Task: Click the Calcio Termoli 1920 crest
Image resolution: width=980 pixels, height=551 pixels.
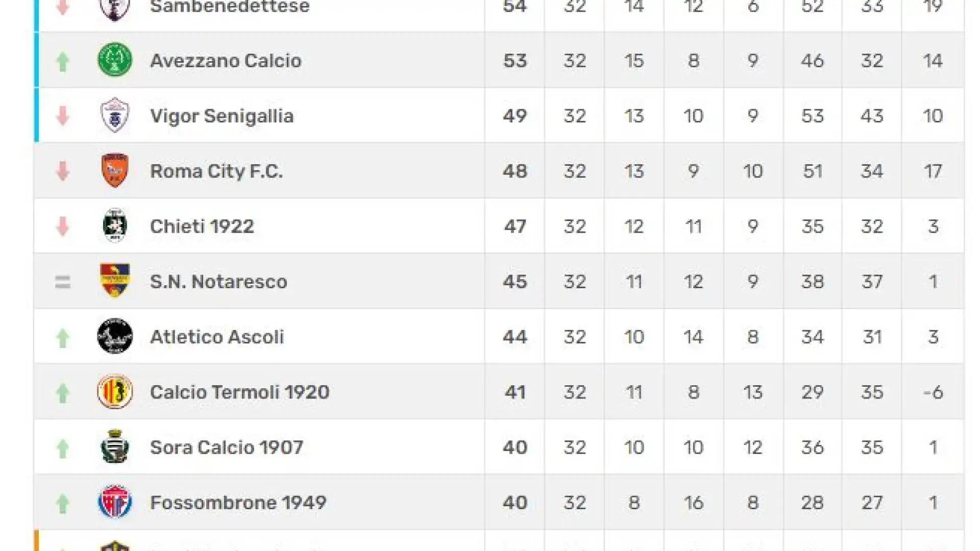Action: [x=115, y=391]
